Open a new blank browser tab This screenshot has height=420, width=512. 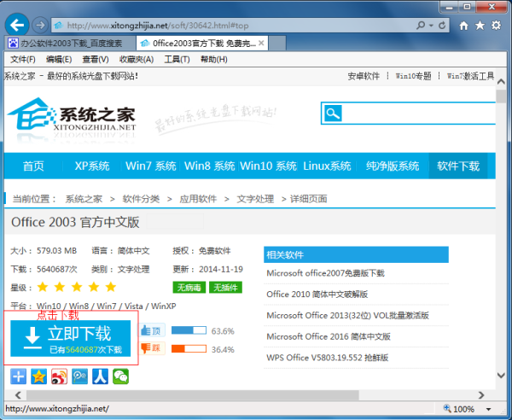(x=277, y=44)
